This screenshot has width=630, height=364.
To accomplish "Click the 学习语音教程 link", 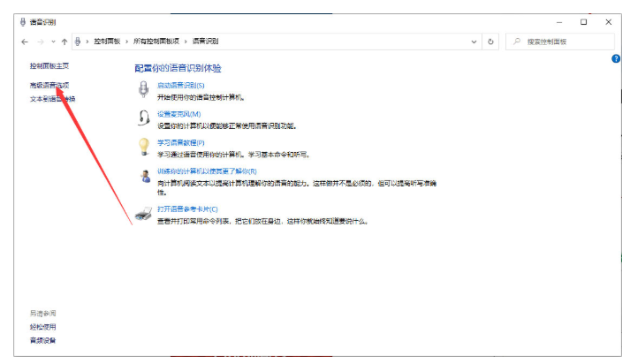I will 181,142.
